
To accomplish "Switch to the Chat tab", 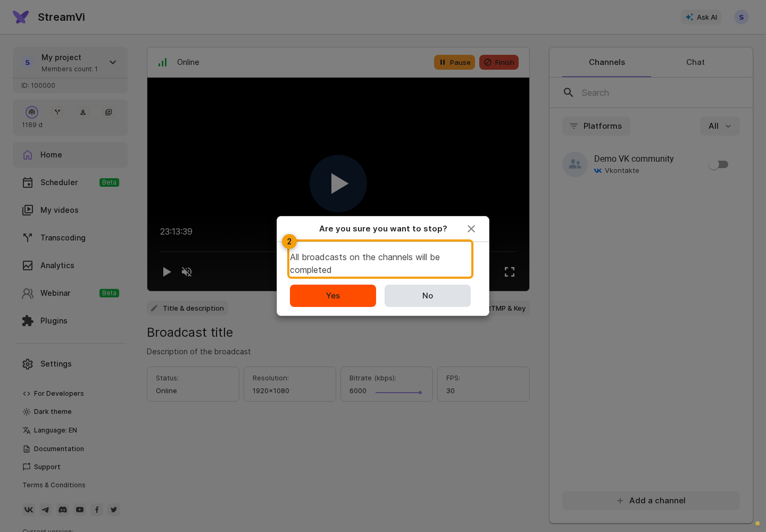I will tap(695, 62).
